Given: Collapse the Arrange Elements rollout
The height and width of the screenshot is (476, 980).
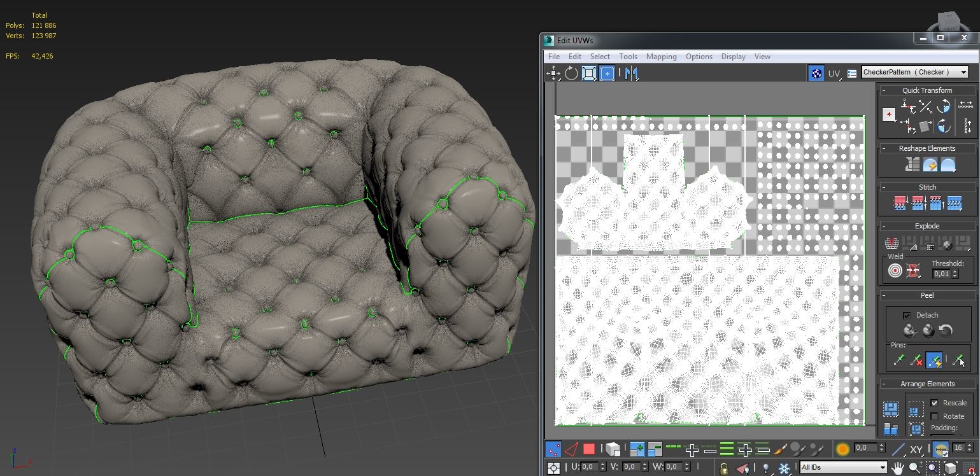Looking at the screenshot, I should coord(927,384).
